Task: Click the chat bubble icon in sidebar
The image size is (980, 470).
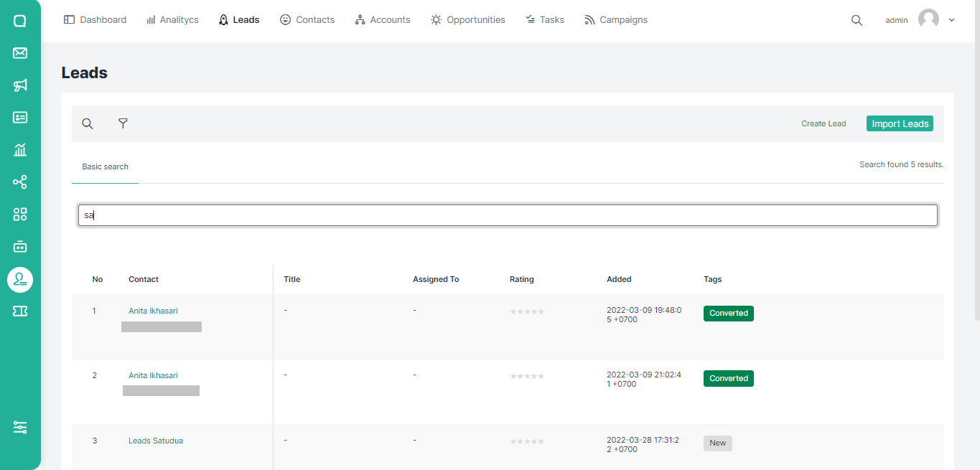Action: [x=20, y=21]
